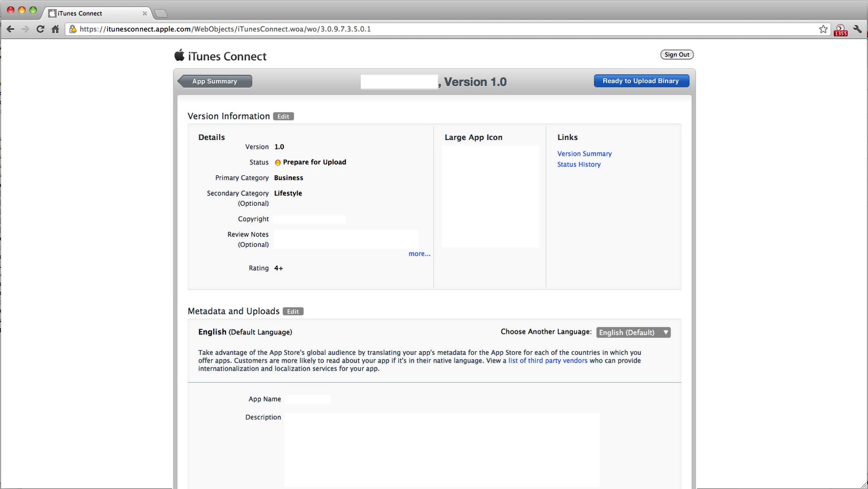Click the HTTPS lock icon in address bar

72,29
